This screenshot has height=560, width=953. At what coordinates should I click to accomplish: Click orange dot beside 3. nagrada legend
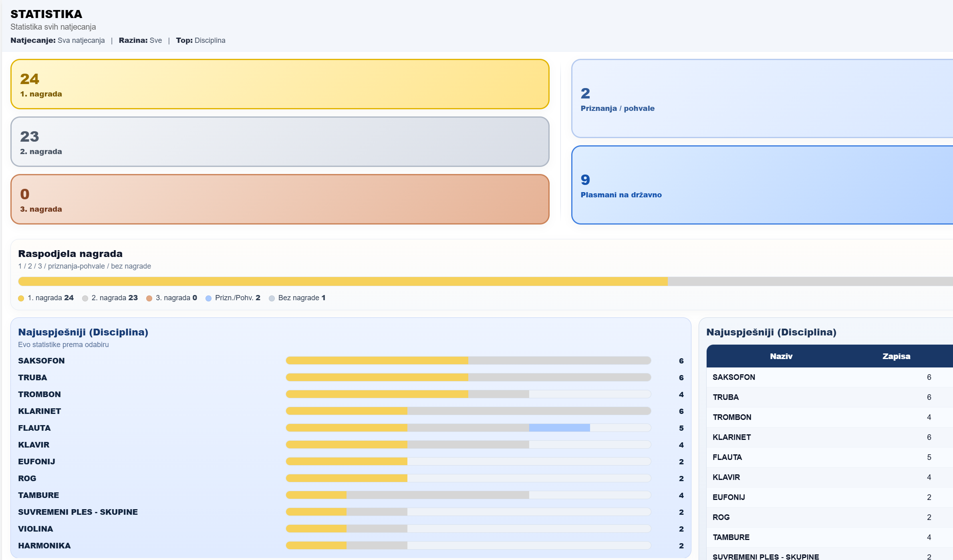coord(149,298)
